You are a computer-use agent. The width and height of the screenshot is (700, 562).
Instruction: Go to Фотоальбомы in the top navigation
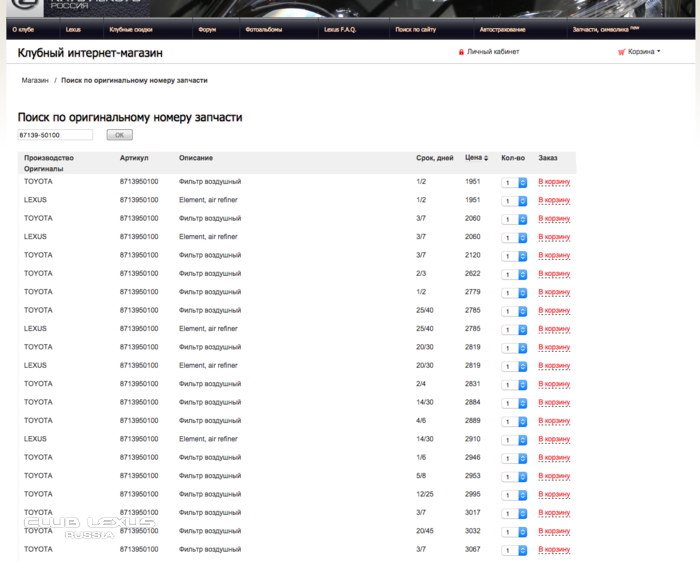263,30
